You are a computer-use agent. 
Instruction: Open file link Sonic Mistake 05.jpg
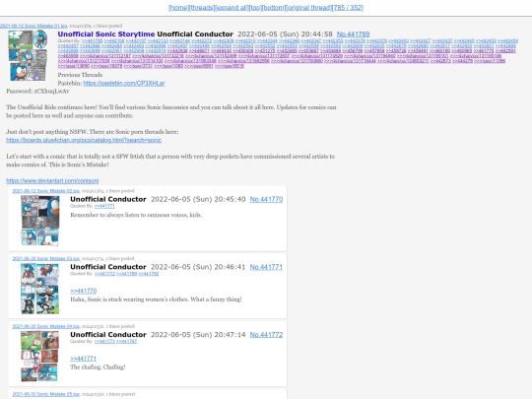coord(45,394)
